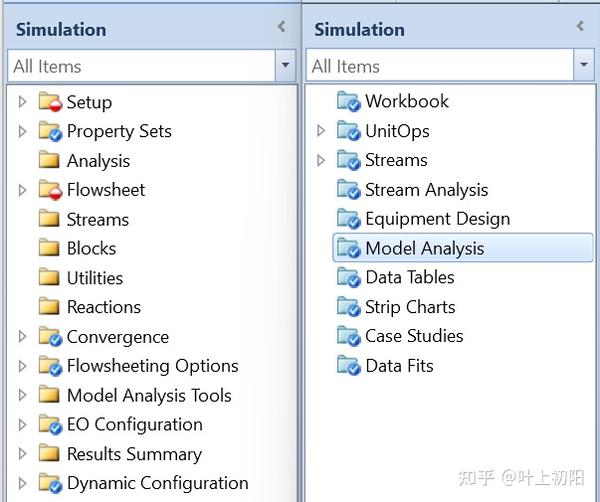Click the Flowsheet folder icon in left panel
The width and height of the screenshot is (600, 502).
click(50, 190)
